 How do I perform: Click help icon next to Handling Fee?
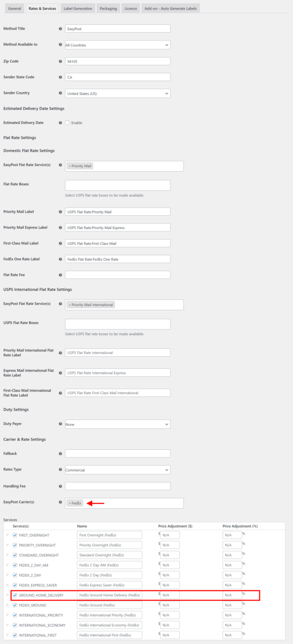[x=61, y=486]
